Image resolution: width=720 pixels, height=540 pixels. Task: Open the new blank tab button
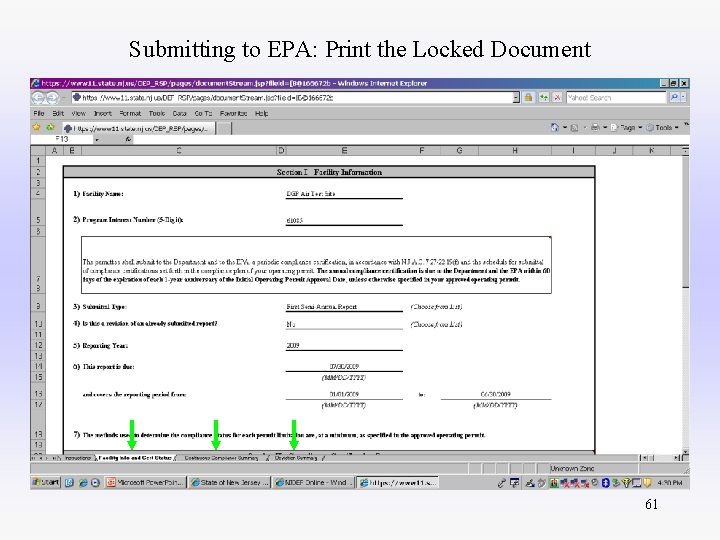(x=223, y=128)
